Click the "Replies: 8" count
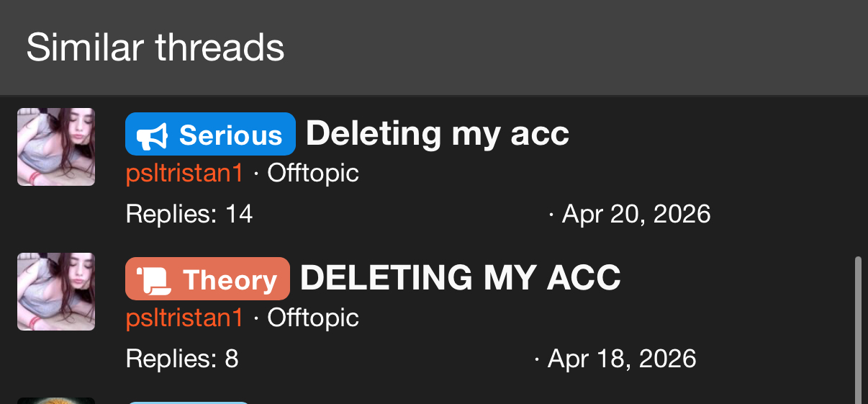 click(182, 359)
